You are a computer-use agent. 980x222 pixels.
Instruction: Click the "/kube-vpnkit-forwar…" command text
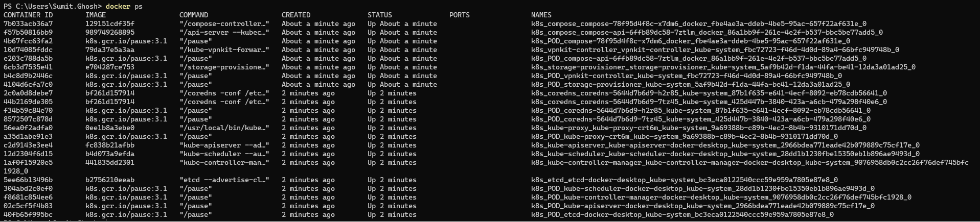pos(224,50)
